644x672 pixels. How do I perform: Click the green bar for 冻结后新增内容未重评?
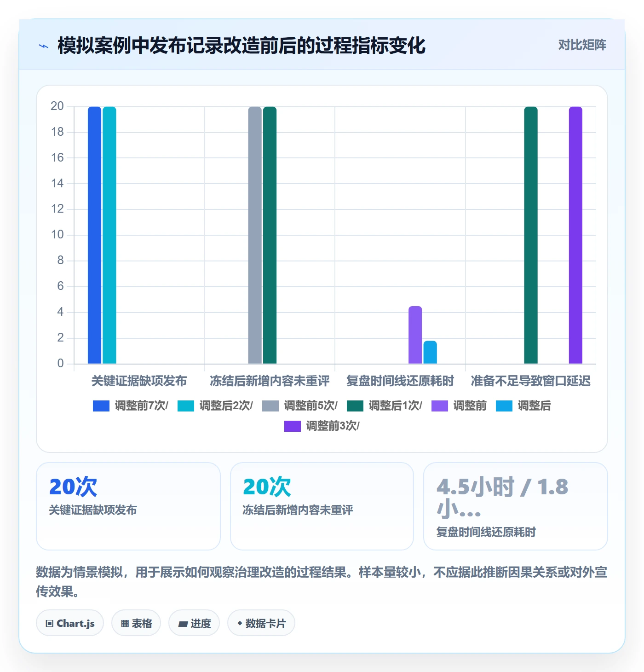(270, 235)
